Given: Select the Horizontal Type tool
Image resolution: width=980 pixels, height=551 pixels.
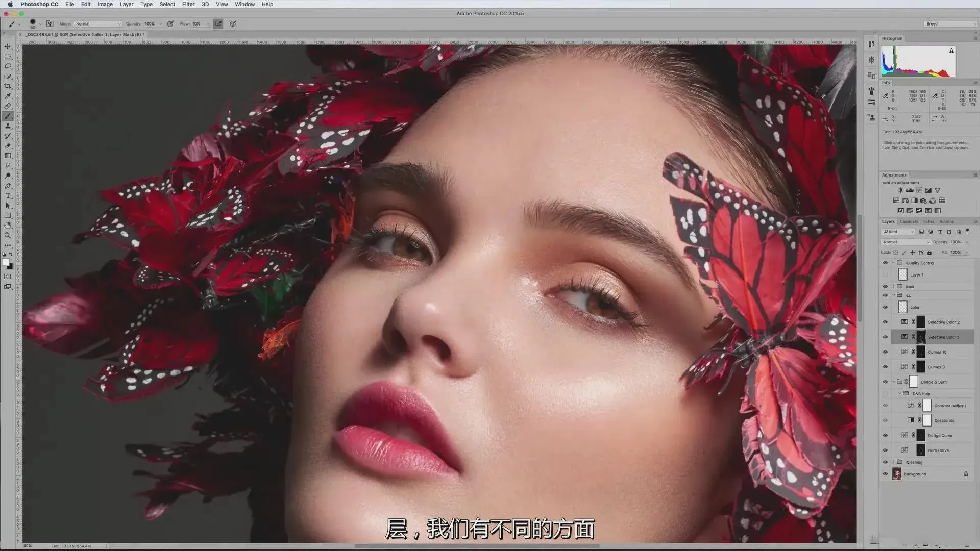Looking at the screenshot, I should (8, 196).
